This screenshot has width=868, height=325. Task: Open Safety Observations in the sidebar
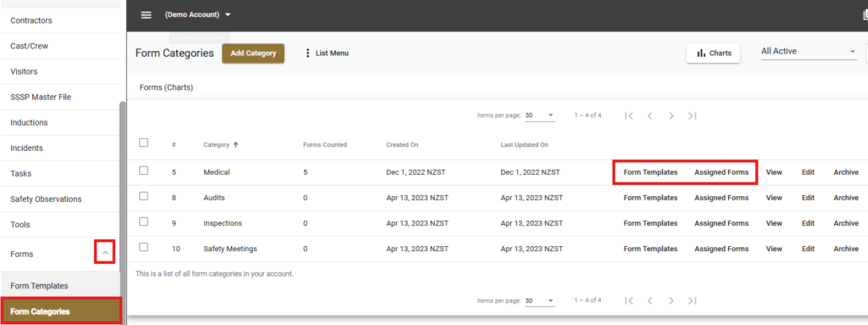[x=60, y=199]
